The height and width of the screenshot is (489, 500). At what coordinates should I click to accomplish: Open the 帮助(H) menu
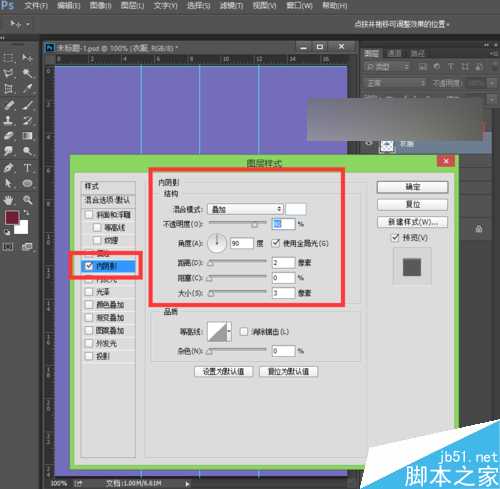pos(335,6)
